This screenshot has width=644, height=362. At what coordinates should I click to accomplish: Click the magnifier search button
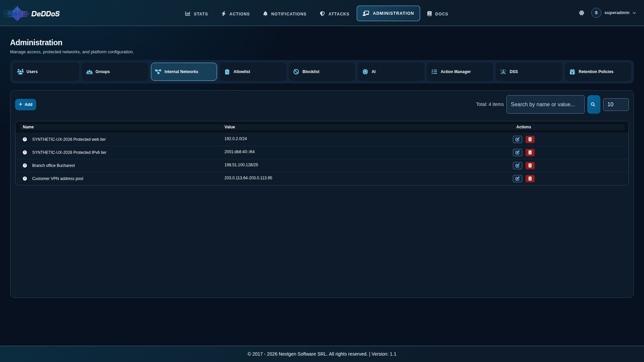tap(594, 105)
